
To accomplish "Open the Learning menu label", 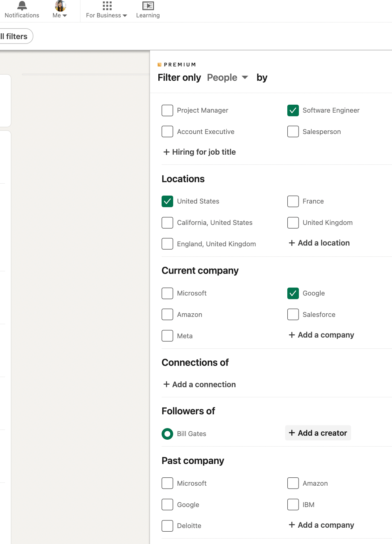I will click(x=148, y=16).
